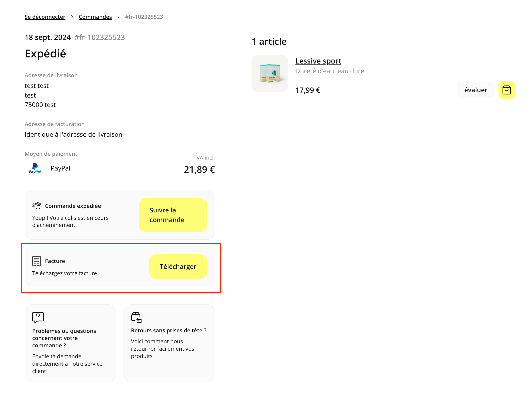Image resolution: width=532 pixels, height=403 pixels.
Task: Open the Lessive sport product thumbnail
Action: click(x=270, y=73)
